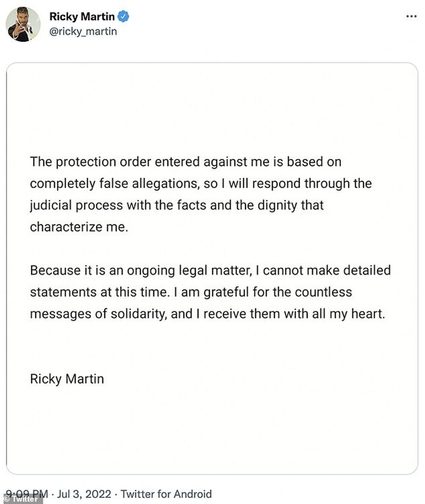Open the three-dot more options menu

point(411,16)
